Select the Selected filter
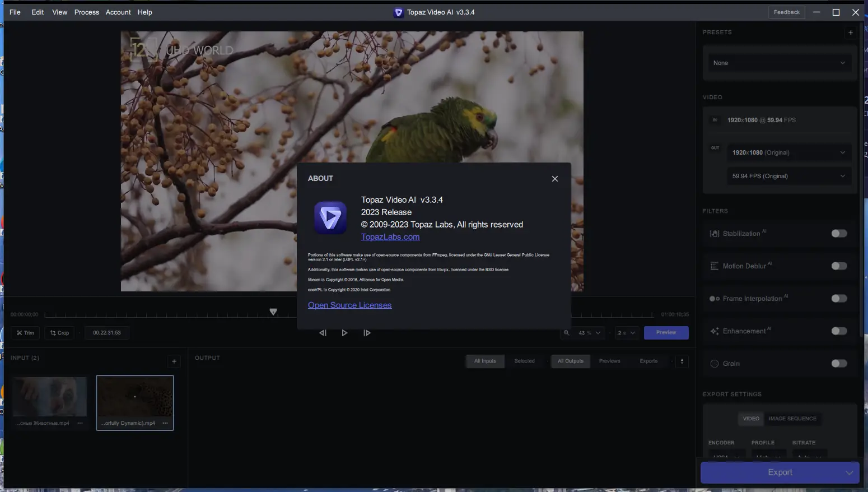The width and height of the screenshot is (868, 492). click(524, 361)
